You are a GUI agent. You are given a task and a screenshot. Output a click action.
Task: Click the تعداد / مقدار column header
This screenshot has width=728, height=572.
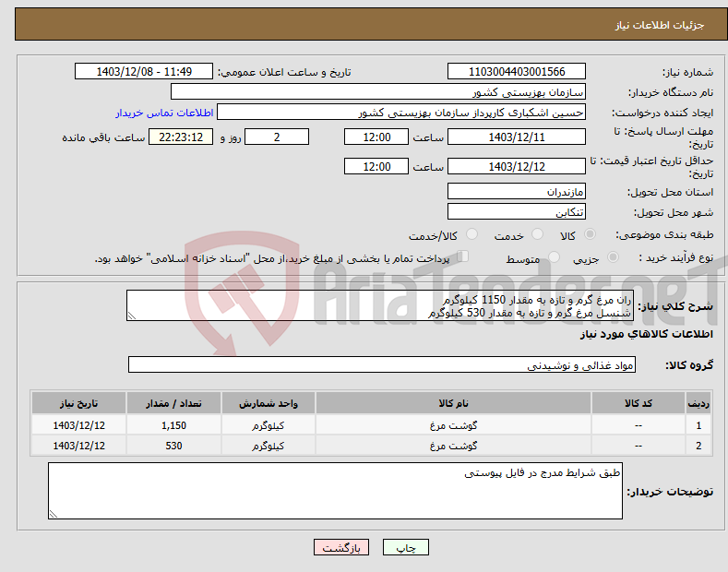pyautogui.click(x=173, y=403)
